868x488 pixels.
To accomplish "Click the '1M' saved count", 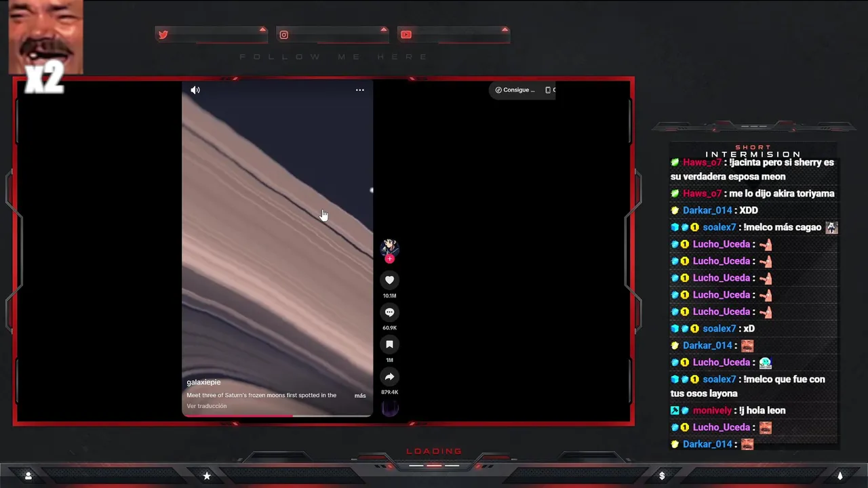I will coord(389,360).
